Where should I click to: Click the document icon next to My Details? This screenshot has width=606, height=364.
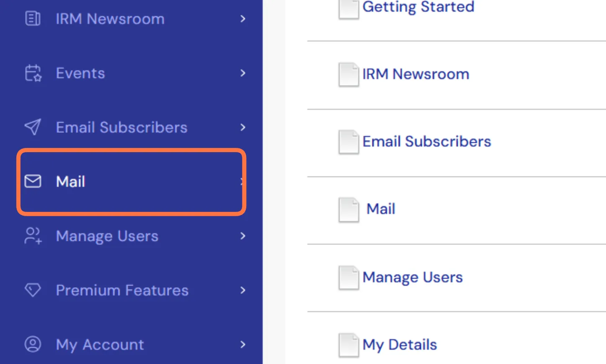point(348,345)
